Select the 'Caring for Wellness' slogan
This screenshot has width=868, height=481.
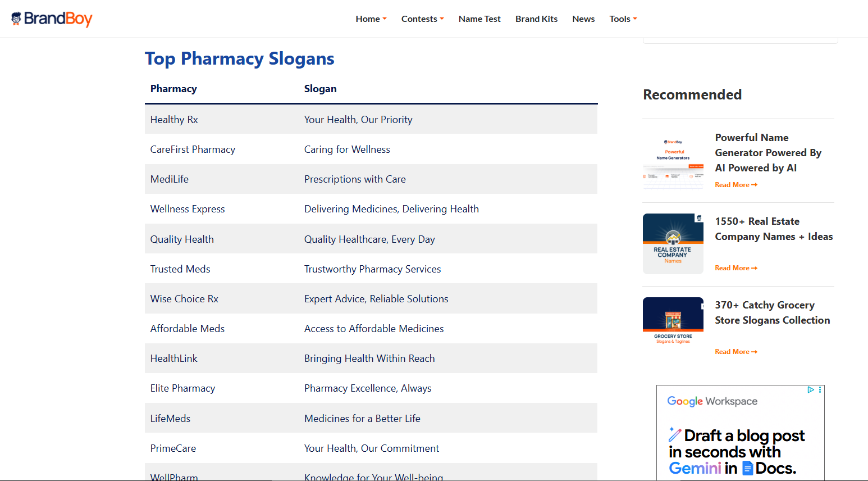pyautogui.click(x=347, y=149)
